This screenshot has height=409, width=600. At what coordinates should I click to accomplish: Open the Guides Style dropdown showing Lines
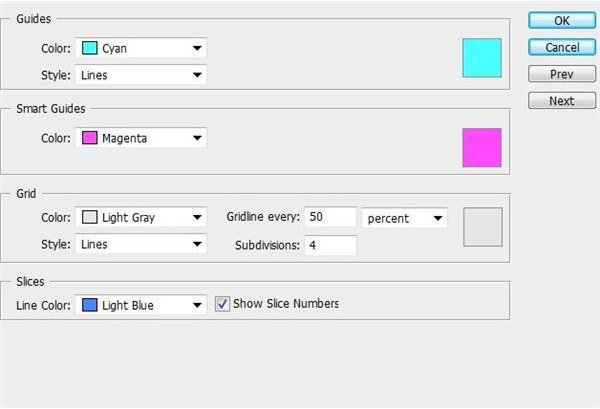(141, 75)
